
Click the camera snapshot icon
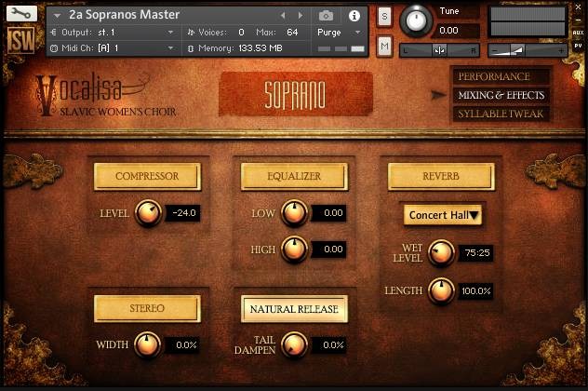(326, 16)
